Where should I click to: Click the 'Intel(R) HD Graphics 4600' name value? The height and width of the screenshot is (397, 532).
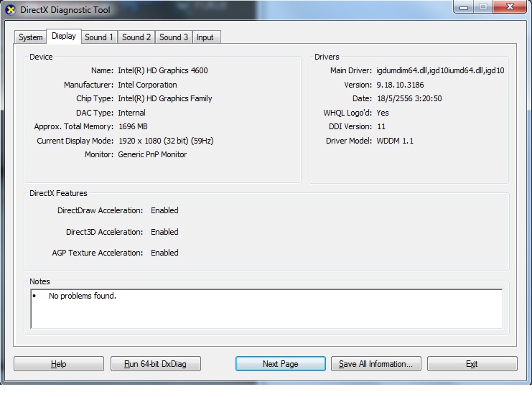click(163, 70)
